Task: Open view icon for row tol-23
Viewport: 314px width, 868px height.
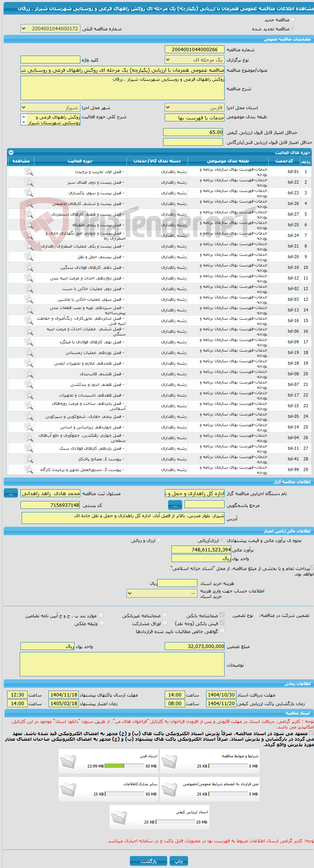Action: tap(28, 193)
